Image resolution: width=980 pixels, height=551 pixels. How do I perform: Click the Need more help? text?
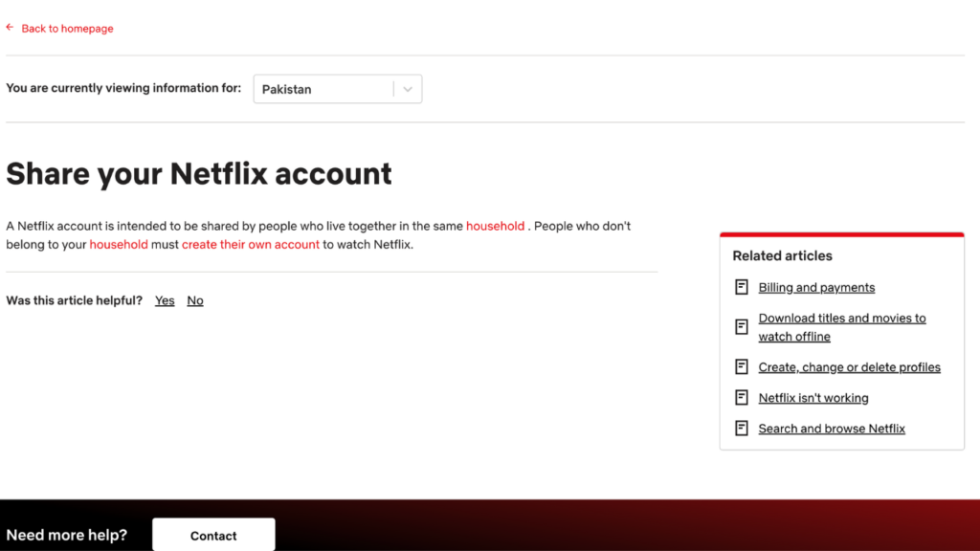[66, 536]
